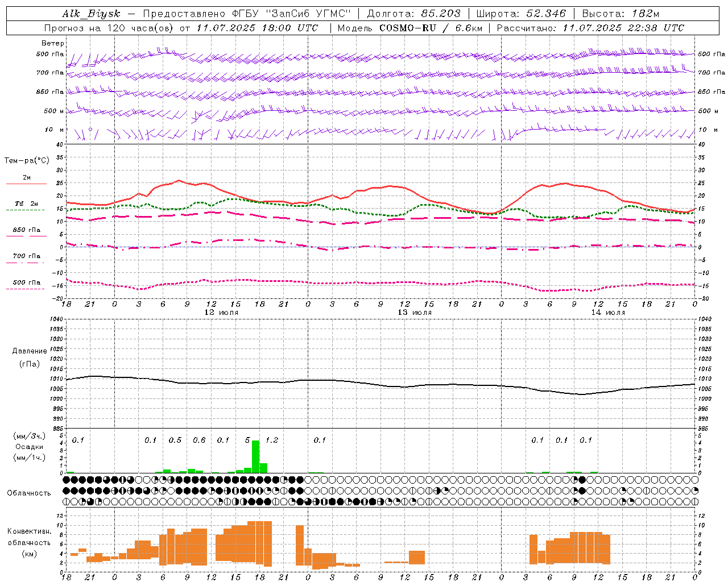Click the temperature legend's "700 гПа" entry

point(27,256)
